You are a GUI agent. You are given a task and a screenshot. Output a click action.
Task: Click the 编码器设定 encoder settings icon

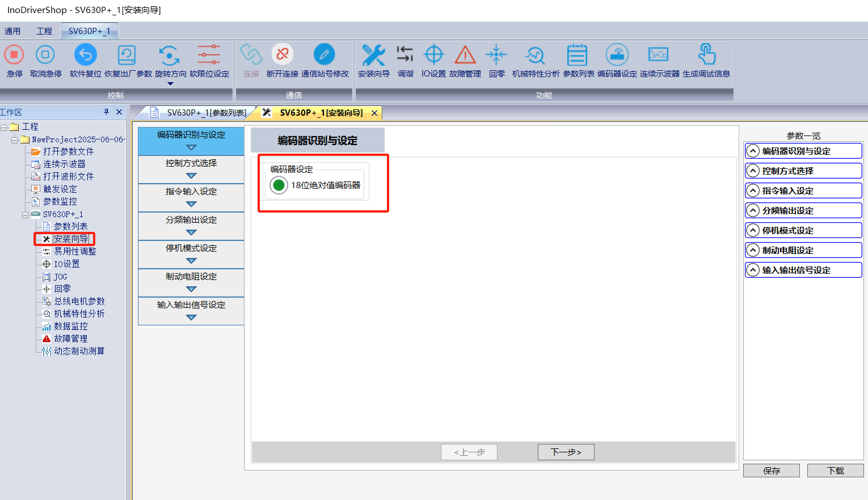617,56
